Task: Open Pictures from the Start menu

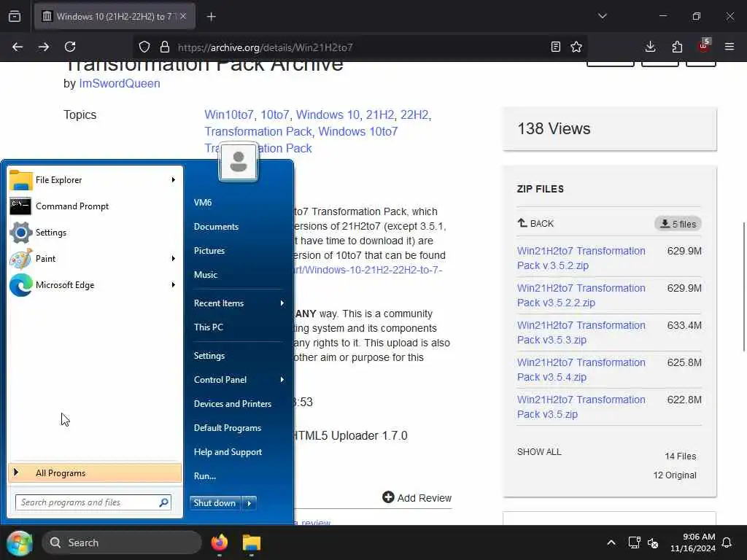Action: point(209,251)
